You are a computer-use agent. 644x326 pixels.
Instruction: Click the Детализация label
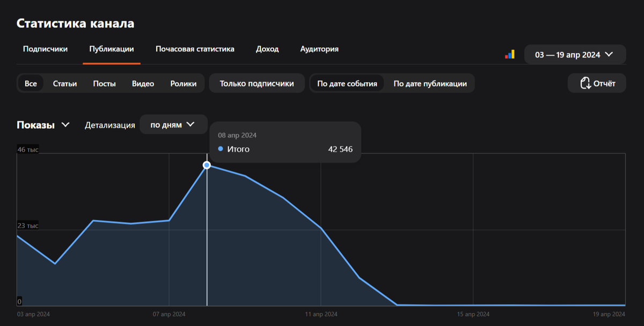point(110,125)
